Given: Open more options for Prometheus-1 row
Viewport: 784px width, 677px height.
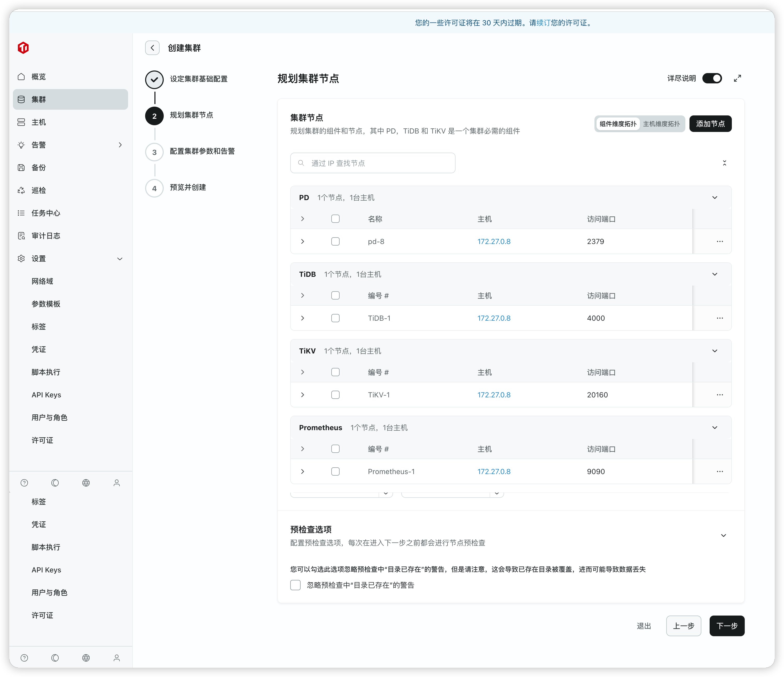Looking at the screenshot, I should click(719, 471).
